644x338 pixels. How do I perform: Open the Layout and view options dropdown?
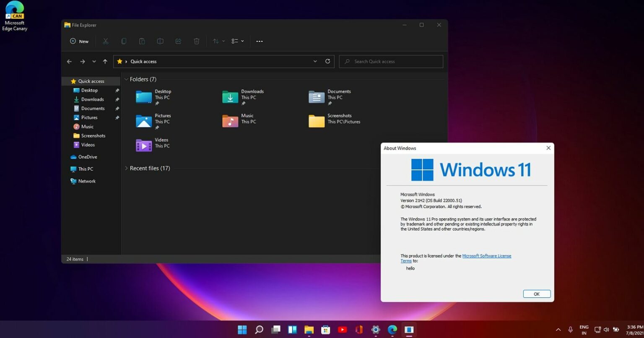(238, 41)
